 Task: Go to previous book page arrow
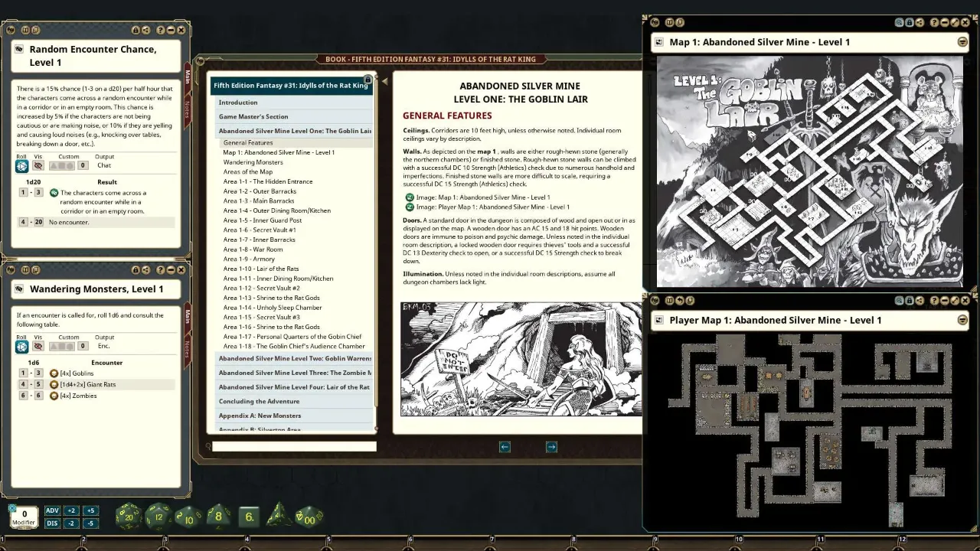[x=505, y=447]
